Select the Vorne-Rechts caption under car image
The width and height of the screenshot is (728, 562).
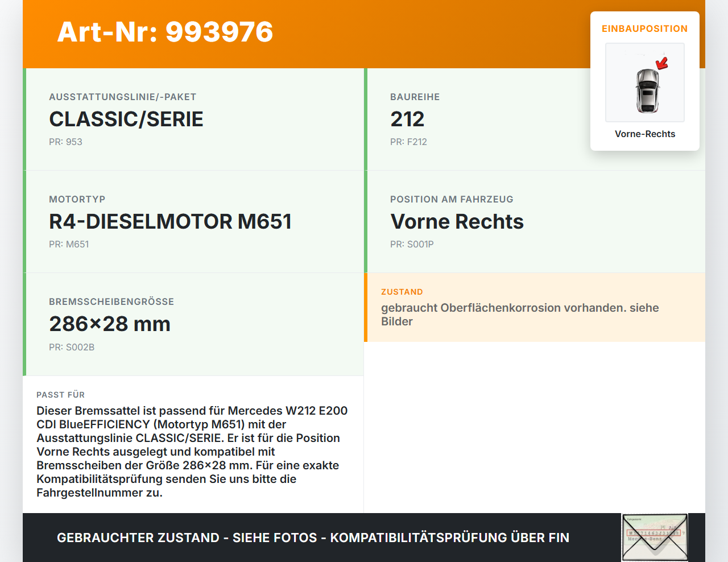[x=644, y=134]
